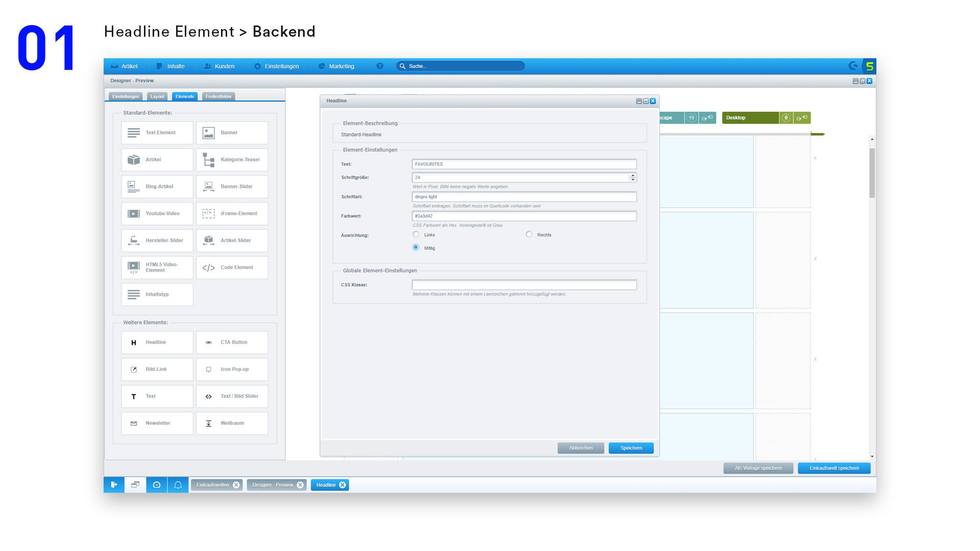This screenshot has width=980, height=551.
Task: Switch to the Layout tab
Action: click(x=157, y=96)
